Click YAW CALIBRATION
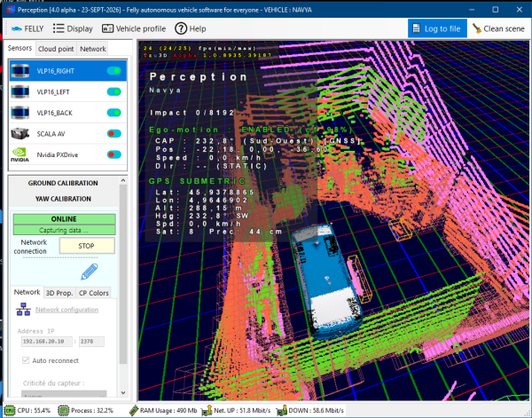 click(63, 199)
